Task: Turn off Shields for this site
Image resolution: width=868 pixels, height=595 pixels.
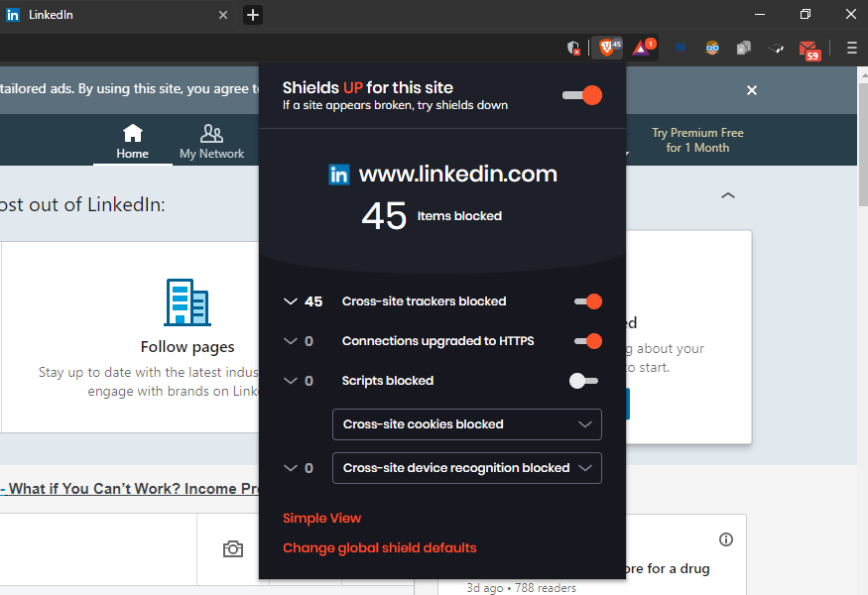Action: coord(581,95)
